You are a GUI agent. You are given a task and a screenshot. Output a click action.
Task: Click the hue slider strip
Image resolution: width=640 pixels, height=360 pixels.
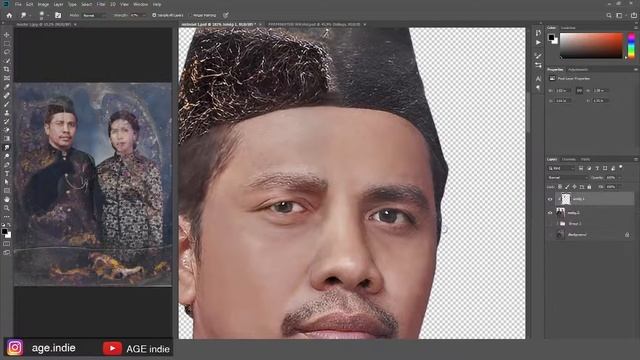pos(631,46)
